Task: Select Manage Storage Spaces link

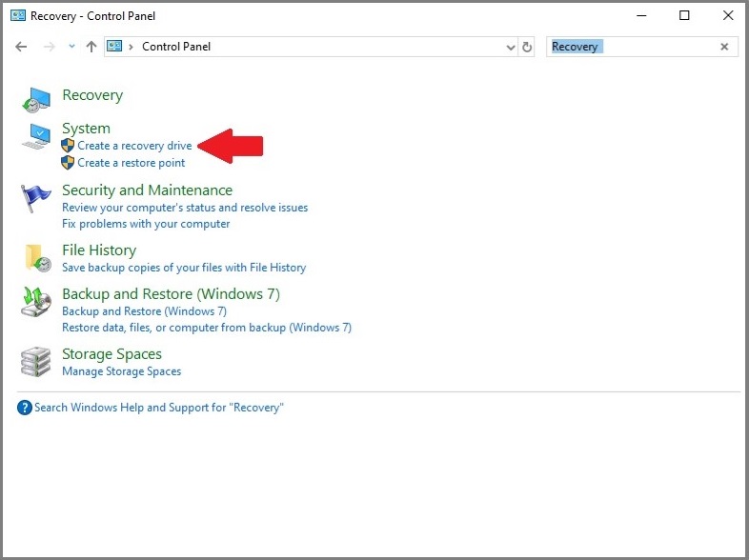Action: pyautogui.click(x=121, y=371)
